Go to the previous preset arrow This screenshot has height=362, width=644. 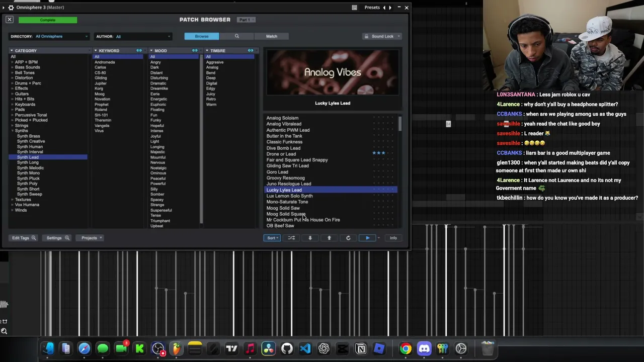point(384,8)
